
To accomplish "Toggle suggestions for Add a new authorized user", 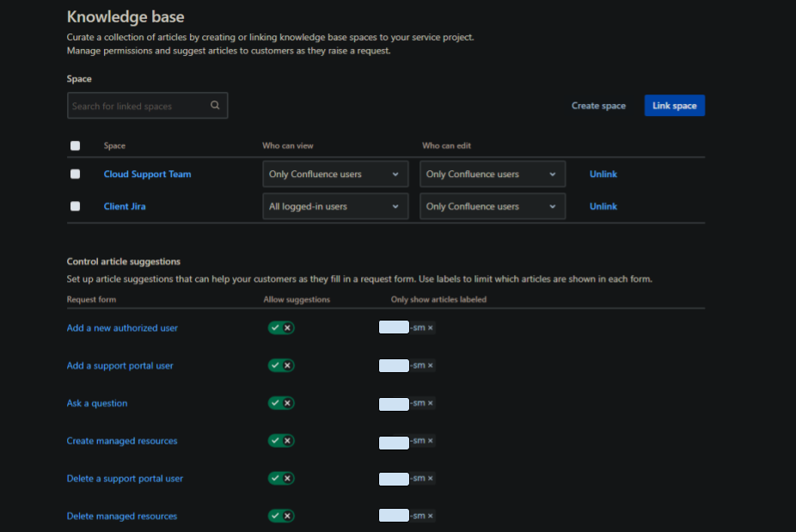I will click(281, 328).
